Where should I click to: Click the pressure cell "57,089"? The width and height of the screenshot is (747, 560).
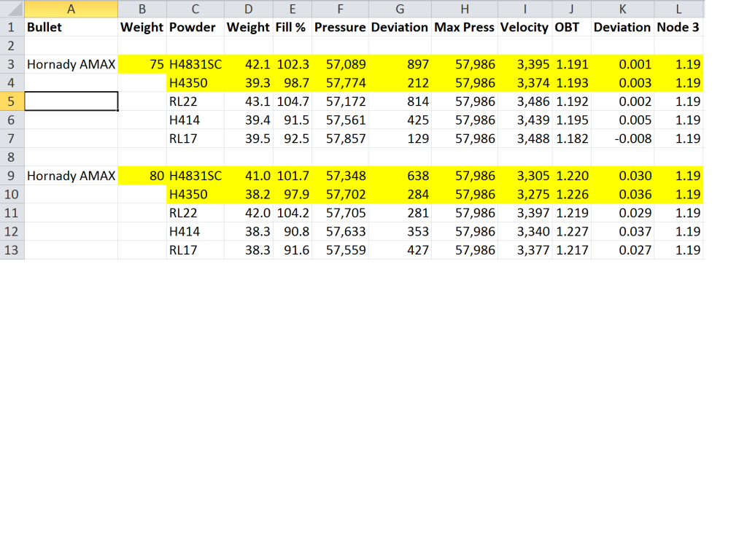[x=340, y=64]
